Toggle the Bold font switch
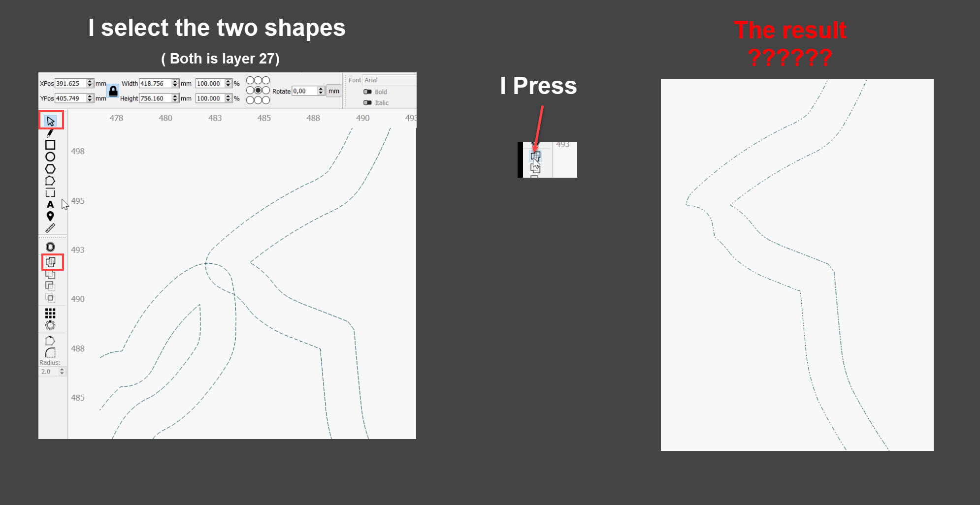 [367, 92]
